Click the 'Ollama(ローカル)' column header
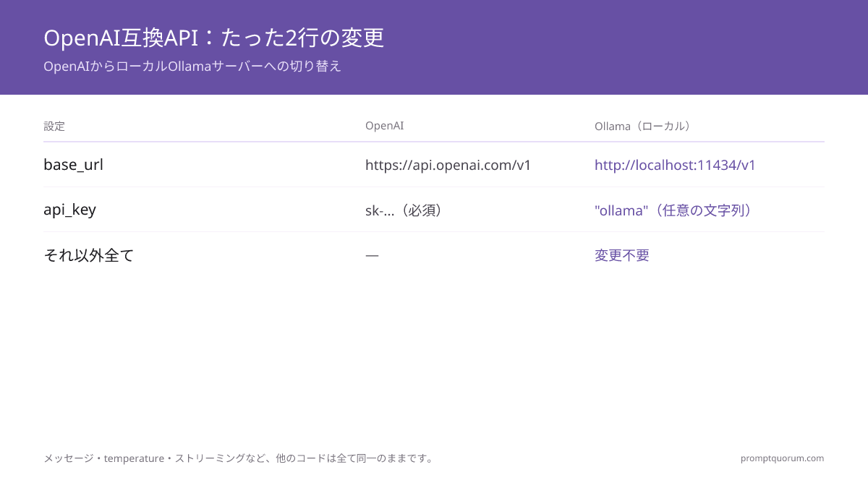 point(643,127)
